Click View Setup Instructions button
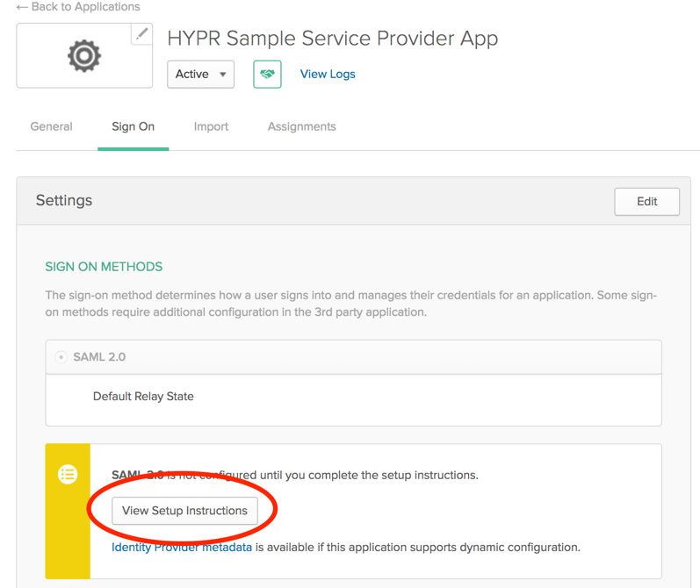The height and width of the screenshot is (588, 700). (184, 511)
